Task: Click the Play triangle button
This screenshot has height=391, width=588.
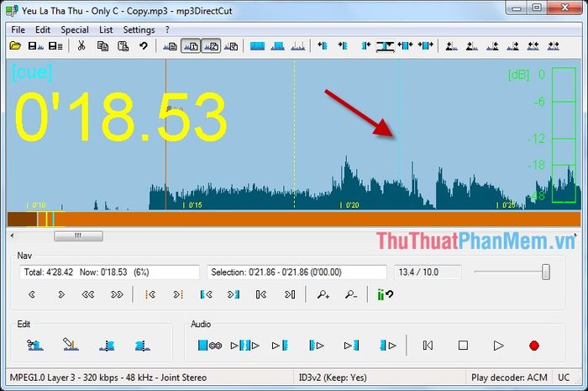Action: 498,346
